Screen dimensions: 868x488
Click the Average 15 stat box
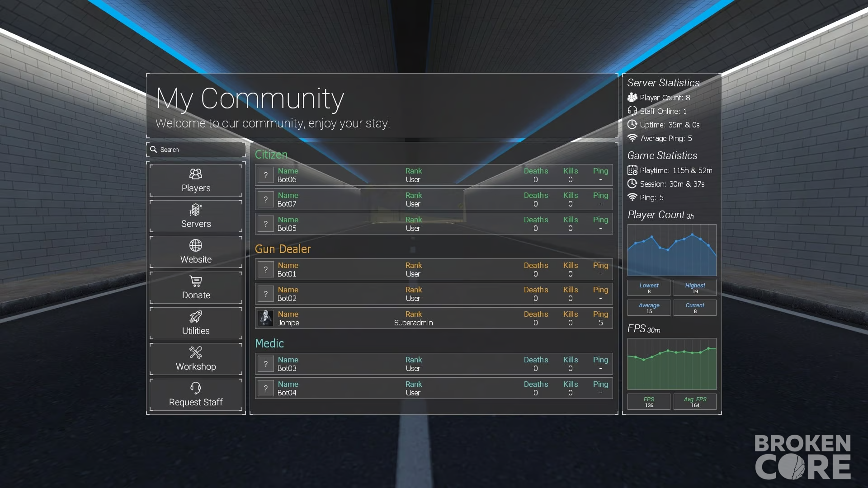pos(649,308)
